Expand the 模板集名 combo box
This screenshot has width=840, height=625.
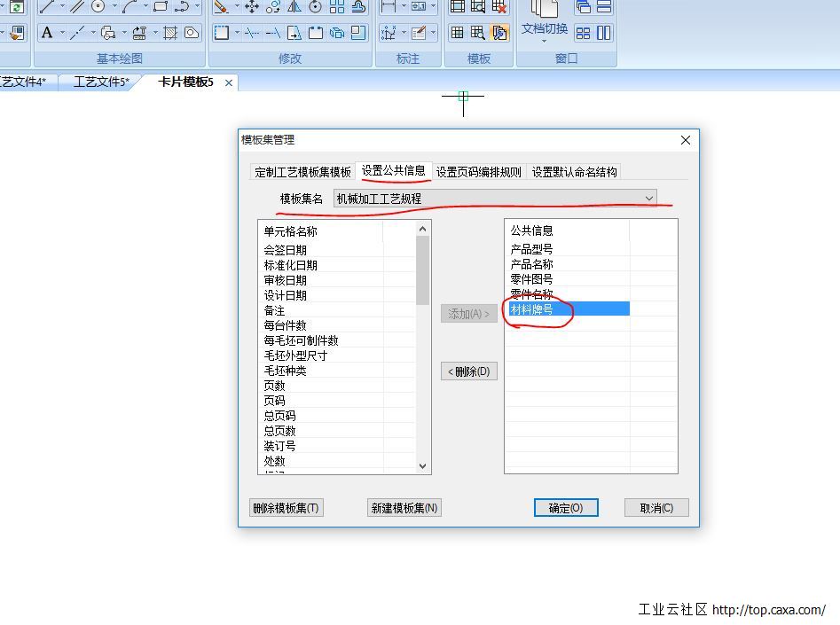(649, 198)
